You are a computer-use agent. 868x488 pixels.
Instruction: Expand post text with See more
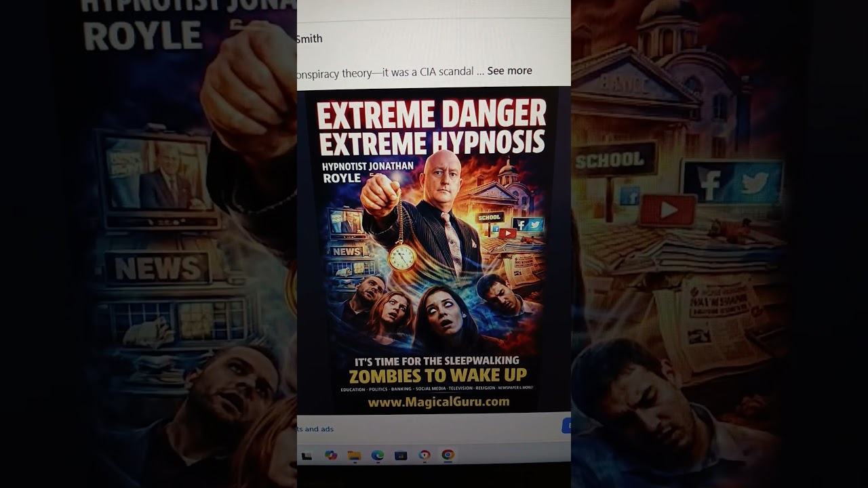coord(509,70)
